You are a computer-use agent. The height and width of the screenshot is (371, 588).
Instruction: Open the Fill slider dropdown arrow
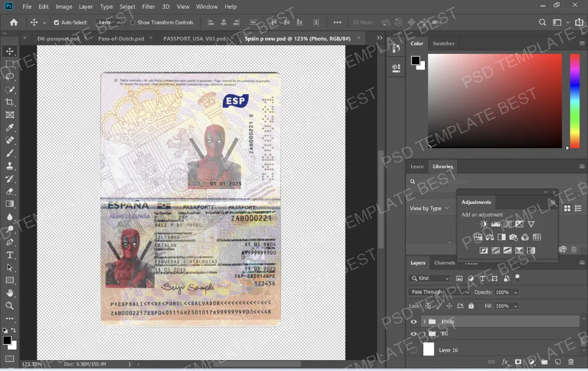[x=516, y=306]
